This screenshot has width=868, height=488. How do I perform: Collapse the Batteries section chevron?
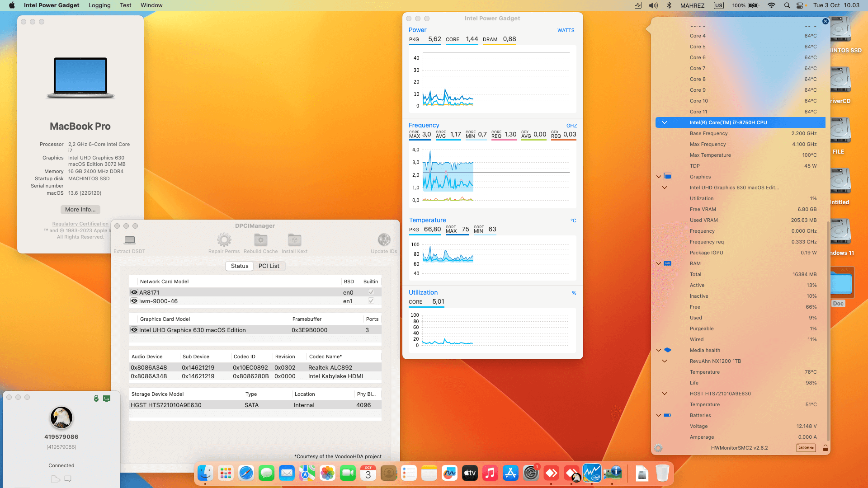point(659,415)
